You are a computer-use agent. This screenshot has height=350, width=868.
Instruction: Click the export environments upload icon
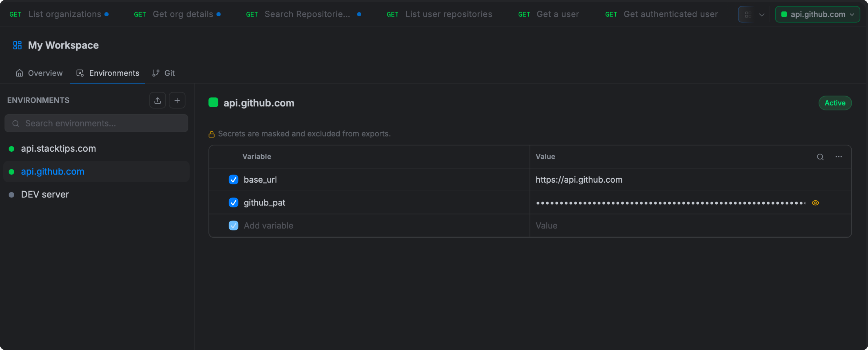coord(157,100)
